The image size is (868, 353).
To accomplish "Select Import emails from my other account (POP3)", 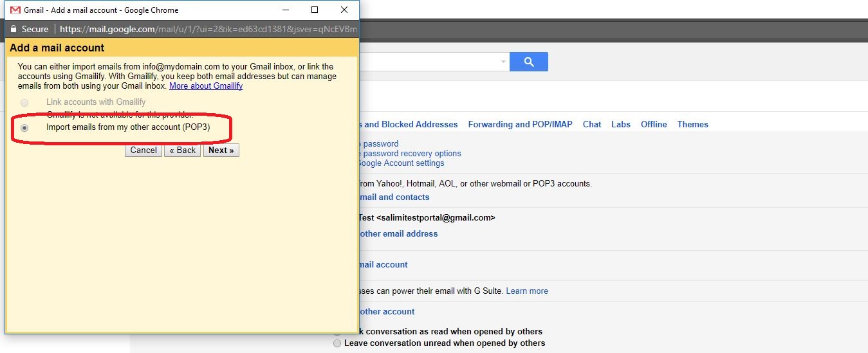I will click(24, 128).
